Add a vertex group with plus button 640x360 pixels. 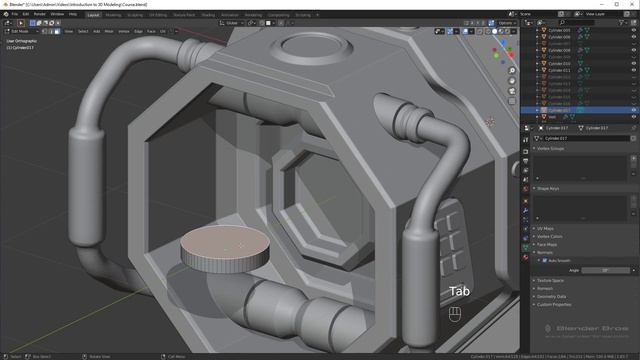(x=633, y=158)
